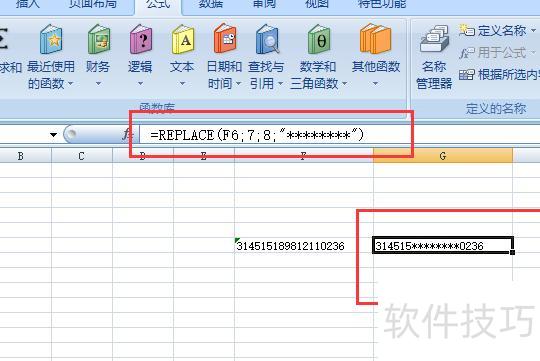Click the Define Name (定义名称) icon
Viewport: 540px width, 361px height.
[x=467, y=30]
